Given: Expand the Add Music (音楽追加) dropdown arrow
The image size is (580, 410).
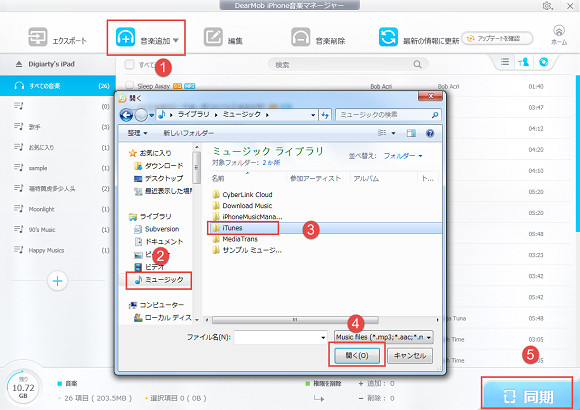Looking at the screenshot, I should (176, 40).
